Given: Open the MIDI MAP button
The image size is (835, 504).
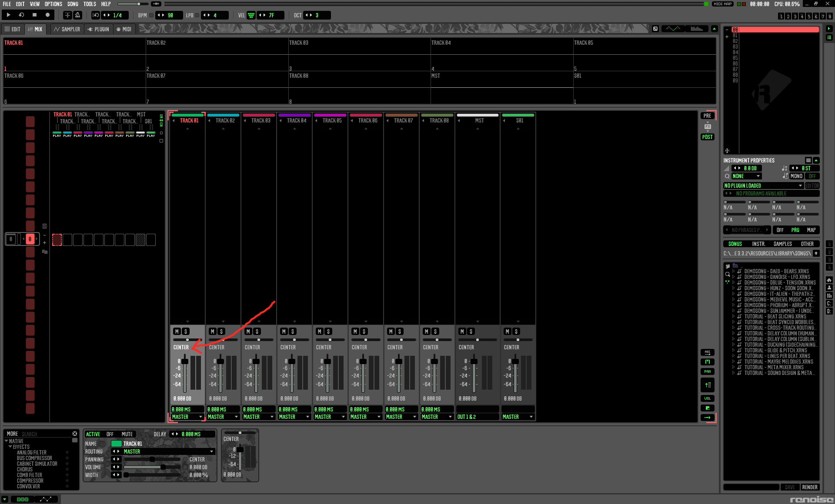Looking at the screenshot, I should pos(722,4).
